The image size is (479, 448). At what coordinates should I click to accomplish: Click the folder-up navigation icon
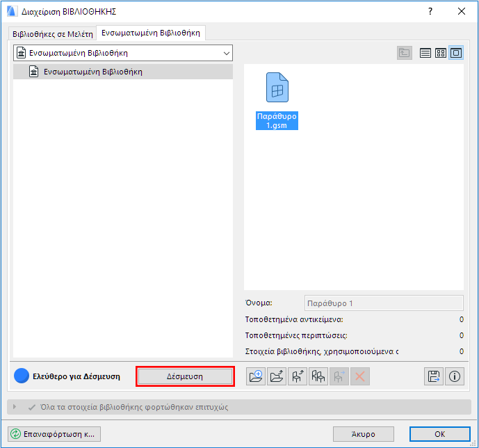(x=405, y=53)
